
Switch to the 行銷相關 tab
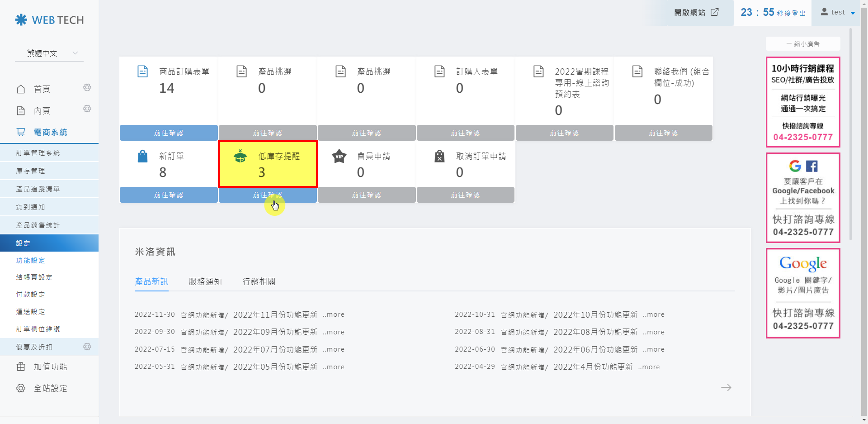pos(259,281)
